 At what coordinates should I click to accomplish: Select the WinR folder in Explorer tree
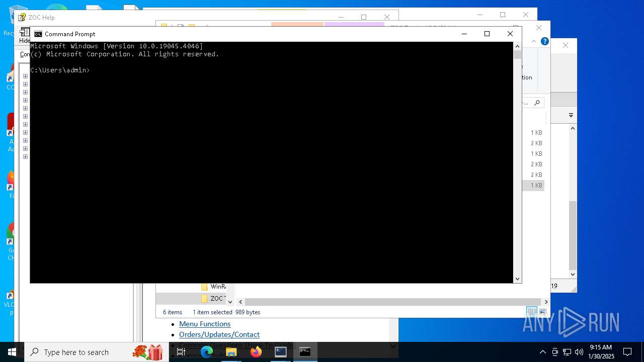tap(213, 287)
